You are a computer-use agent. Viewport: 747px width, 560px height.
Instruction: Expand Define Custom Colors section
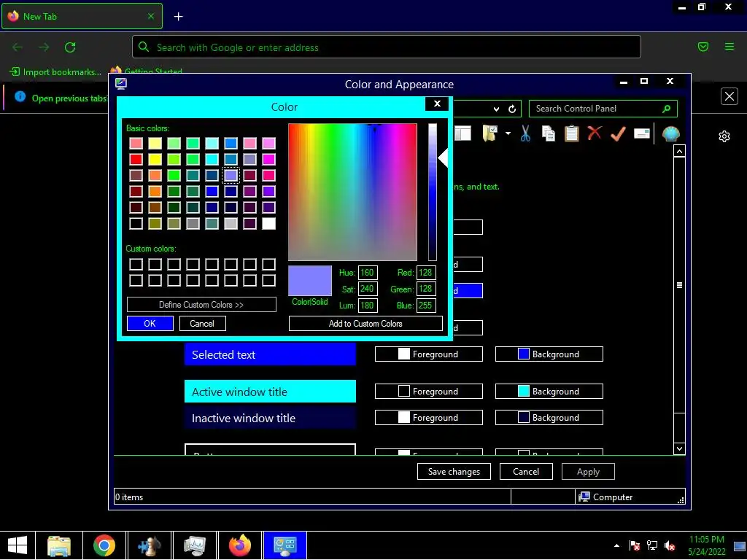tap(201, 305)
